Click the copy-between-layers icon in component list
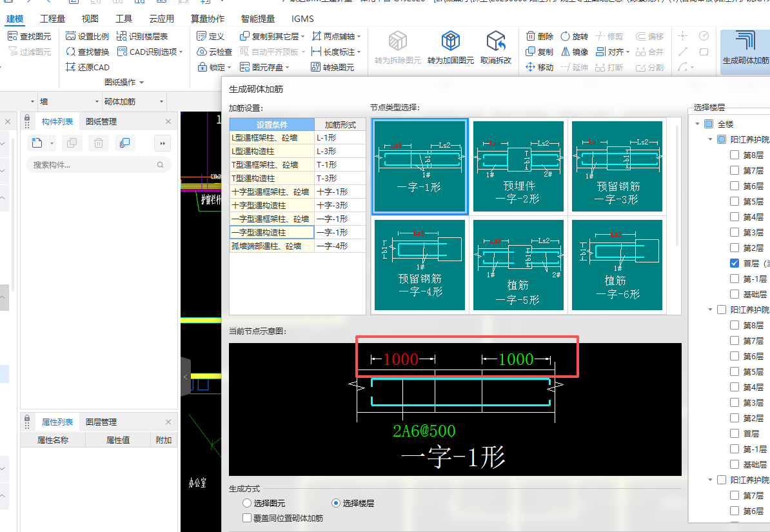 tap(124, 143)
